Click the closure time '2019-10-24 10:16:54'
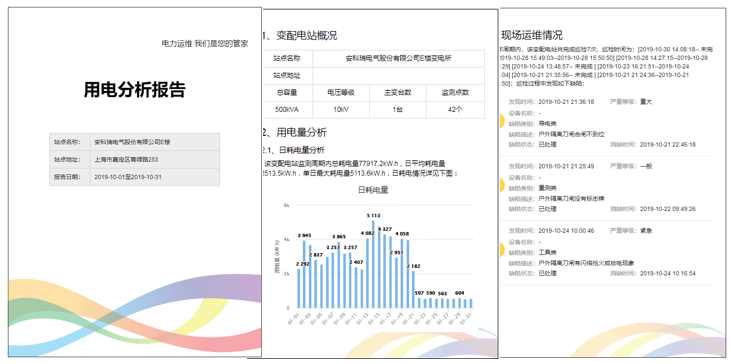The width and height of the screenshot is (731, 364). (x=668, y=273)
